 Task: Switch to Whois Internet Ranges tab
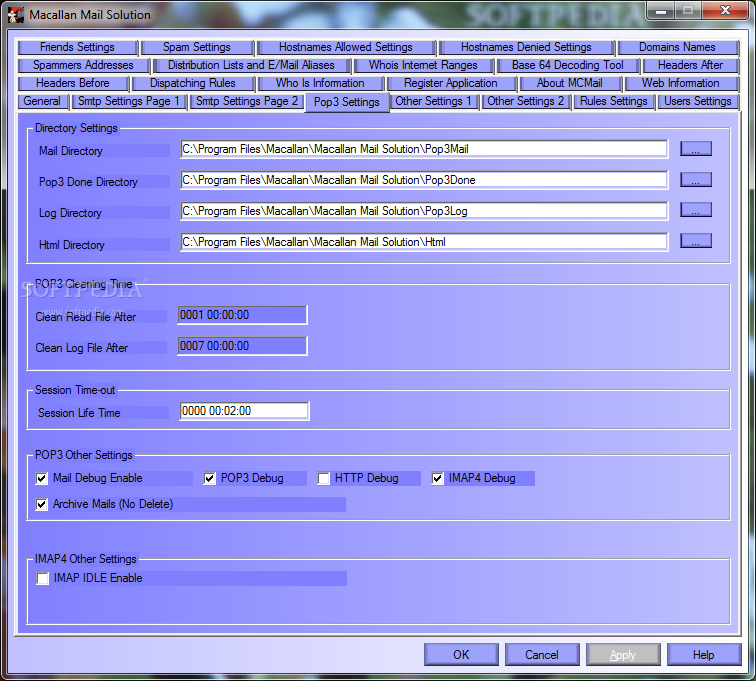point(423,65)
